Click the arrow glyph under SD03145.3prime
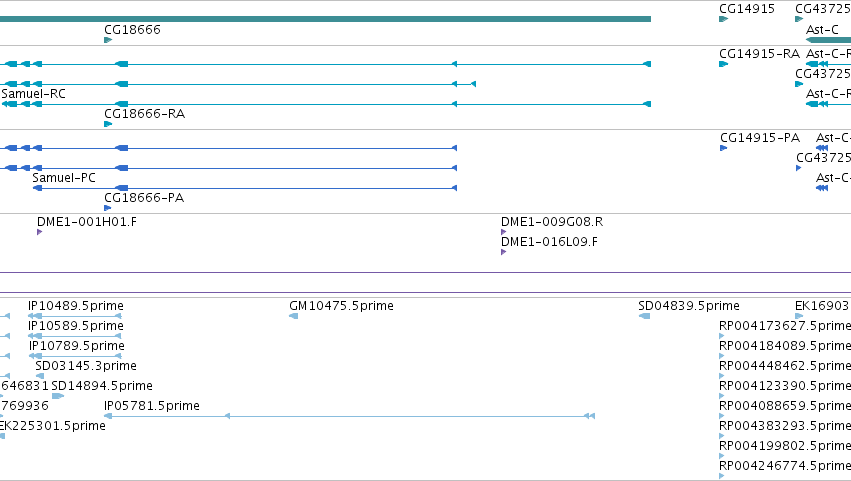Viewport: 851px width, 481px height. [40, 376]
